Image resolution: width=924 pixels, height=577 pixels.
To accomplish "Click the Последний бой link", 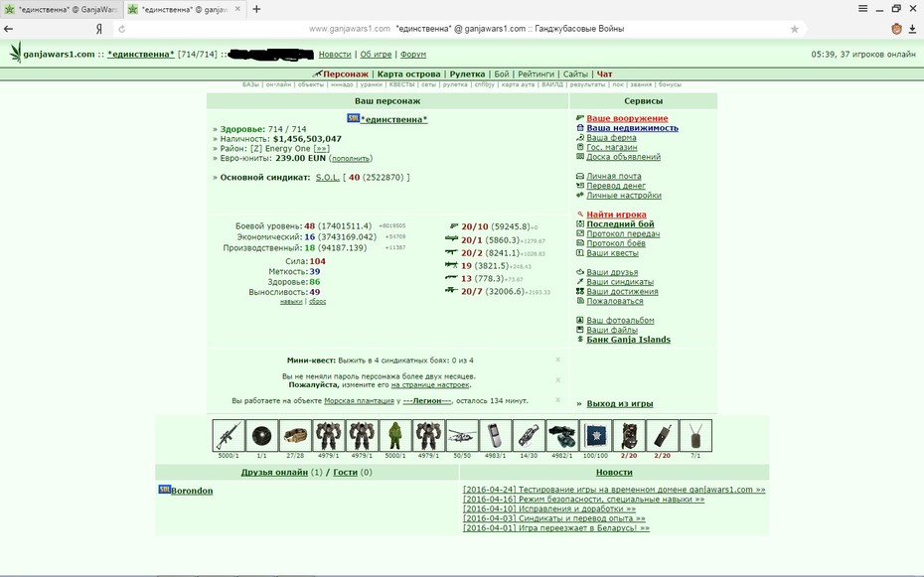I will pyautogui.click(x=620, y=223).
